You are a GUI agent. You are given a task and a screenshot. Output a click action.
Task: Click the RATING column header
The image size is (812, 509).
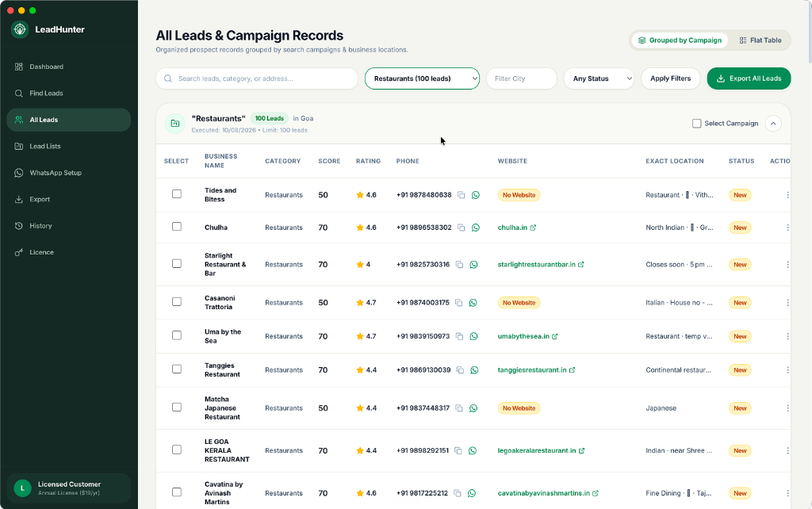tap(368, 161)
